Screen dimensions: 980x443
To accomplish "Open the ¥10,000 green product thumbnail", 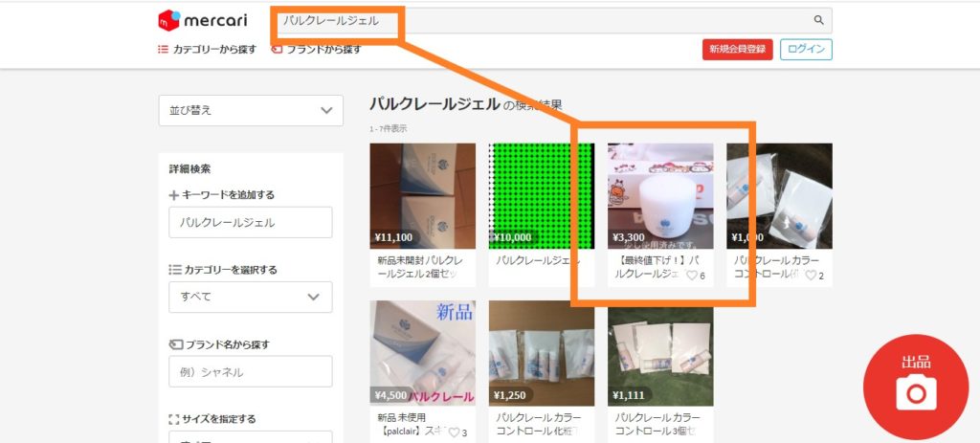I will point(542,196).
